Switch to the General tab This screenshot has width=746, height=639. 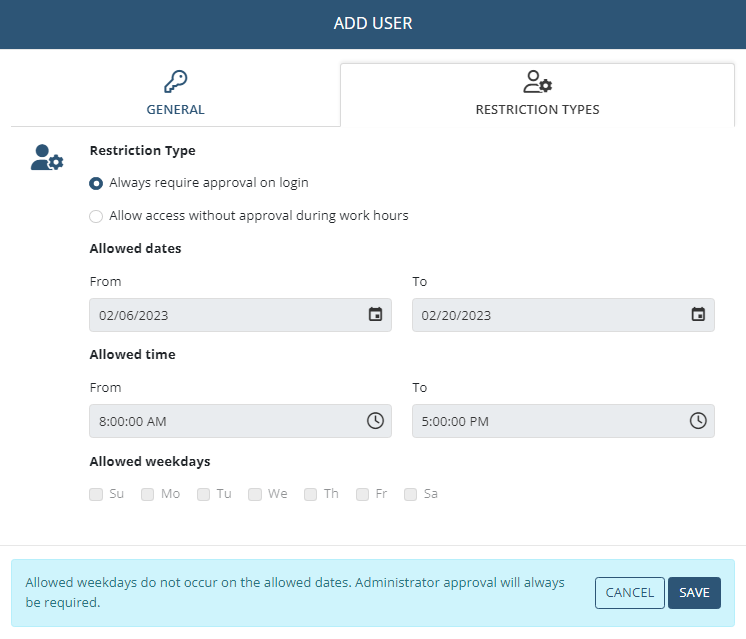coord(175,96)
